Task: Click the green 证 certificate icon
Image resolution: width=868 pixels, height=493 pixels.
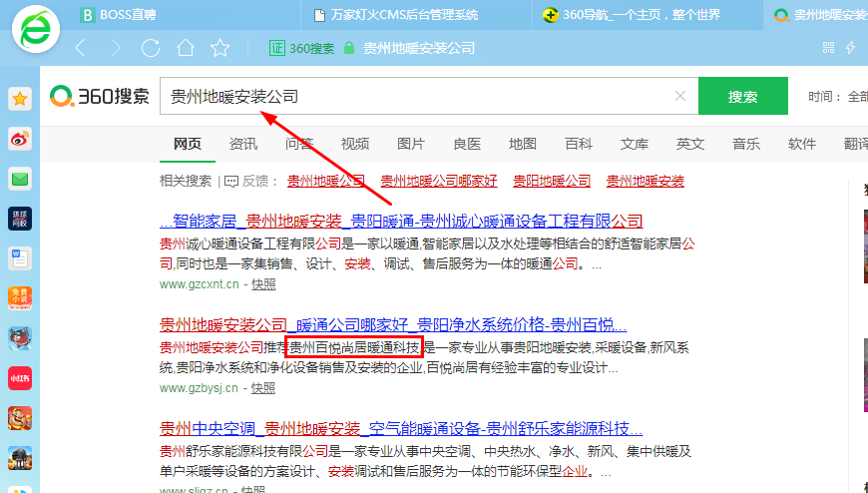Action: tap(277, 48)
